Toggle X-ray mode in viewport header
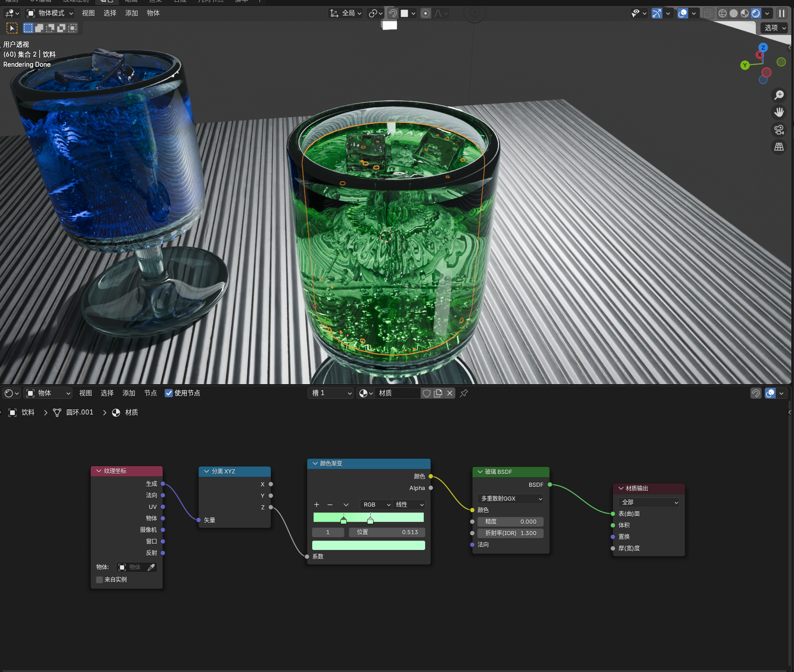This screenshot has height=672, width=794. [x=708, y=13]
